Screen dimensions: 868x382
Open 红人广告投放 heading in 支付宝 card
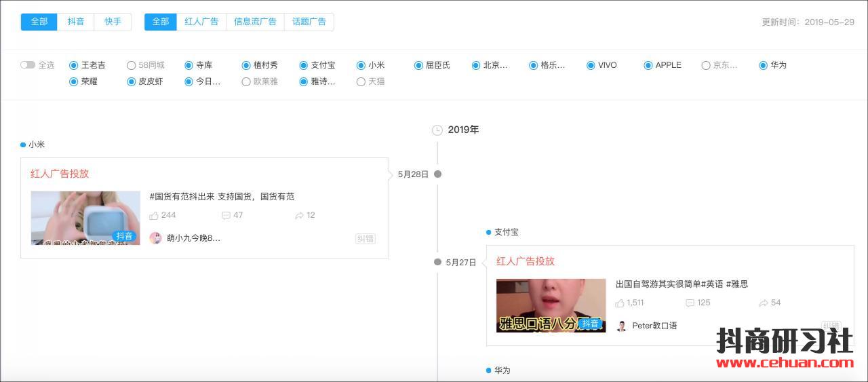pyautogui.click(x=526, y=261)
